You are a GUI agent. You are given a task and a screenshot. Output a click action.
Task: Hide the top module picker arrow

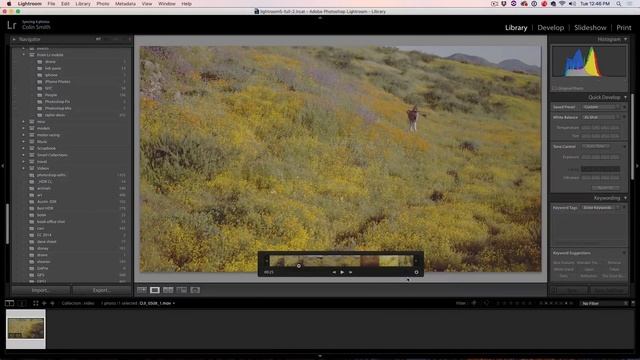[320, 18]
